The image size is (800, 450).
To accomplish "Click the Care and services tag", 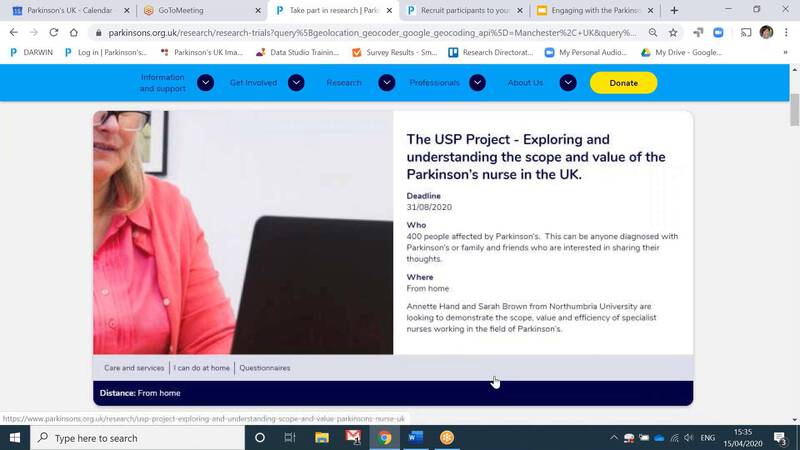I will point(134,368).
